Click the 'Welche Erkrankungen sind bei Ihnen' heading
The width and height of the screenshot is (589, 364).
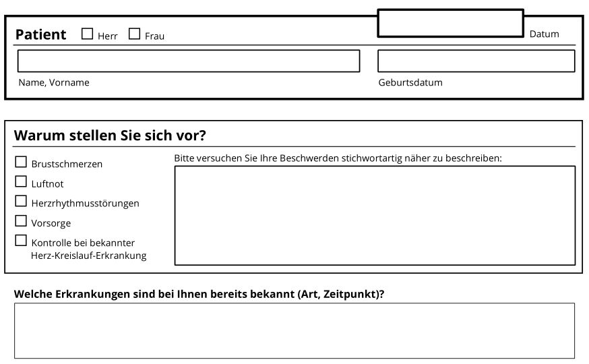pyautogui.click(x=199, y=294)
